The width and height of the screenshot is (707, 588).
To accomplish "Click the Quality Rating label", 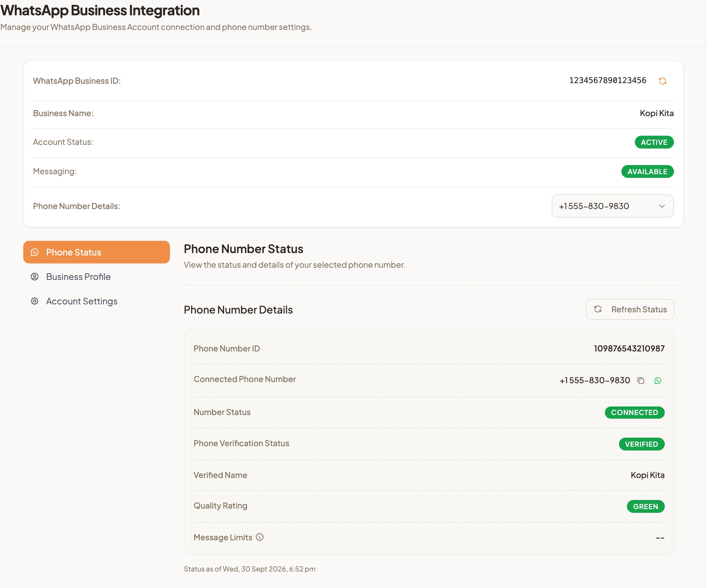I will click(x=220, y=505).
